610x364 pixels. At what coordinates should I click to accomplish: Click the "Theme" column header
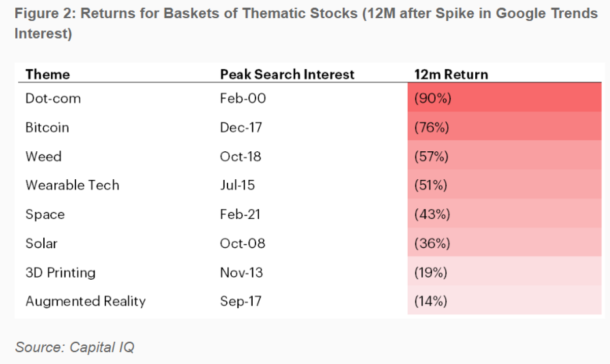coord(48,74)
